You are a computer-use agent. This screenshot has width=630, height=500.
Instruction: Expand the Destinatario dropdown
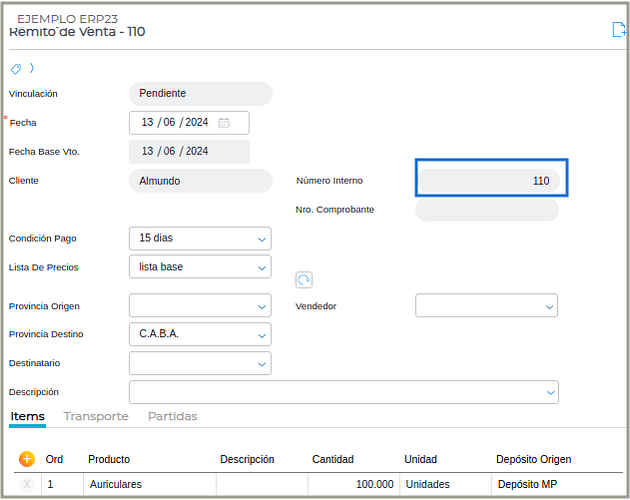261,364
